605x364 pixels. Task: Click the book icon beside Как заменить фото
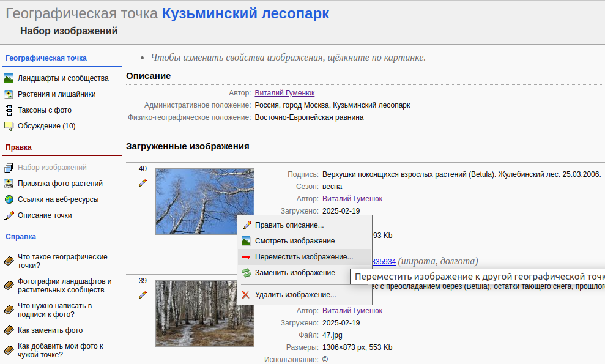tap(9, 330)
